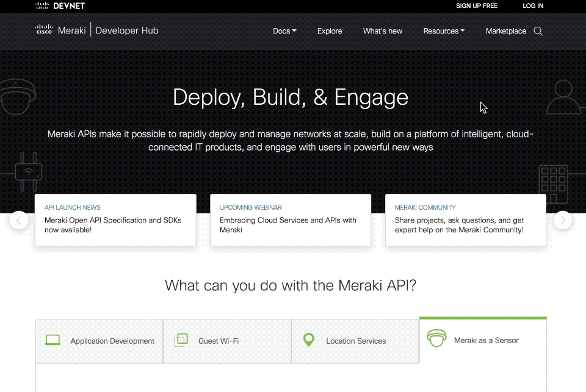Click the Guest Wi-Fi squares icon

[181, 340]
